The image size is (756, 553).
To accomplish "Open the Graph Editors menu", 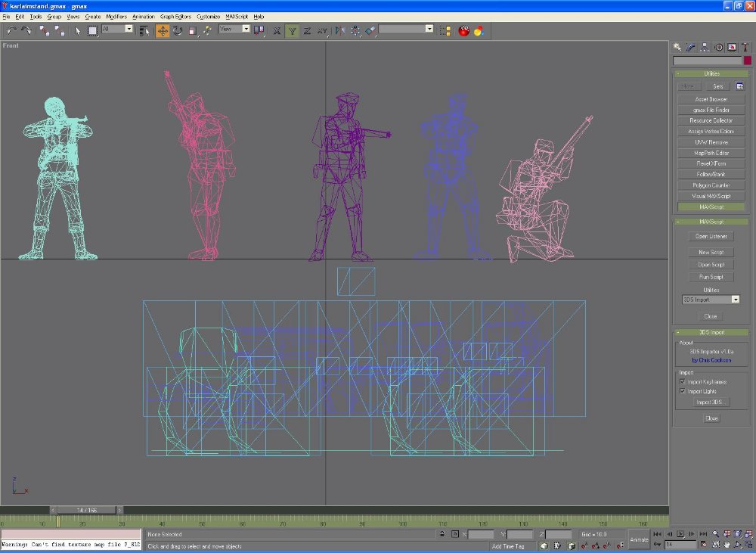I will (176, 16).
